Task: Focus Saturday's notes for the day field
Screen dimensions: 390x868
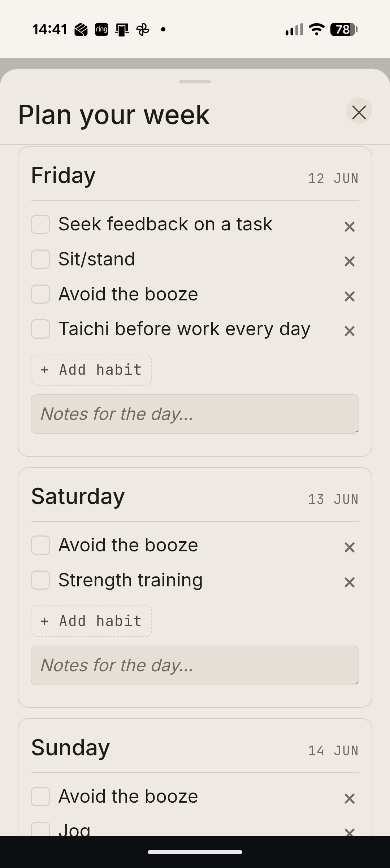Action: tap(195, 665)
